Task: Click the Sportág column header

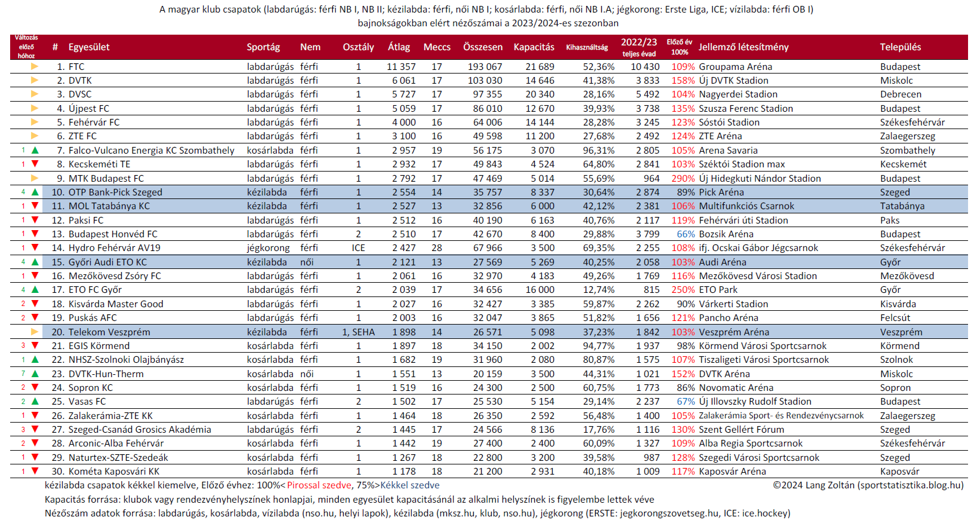Action: tap(264, 47)
